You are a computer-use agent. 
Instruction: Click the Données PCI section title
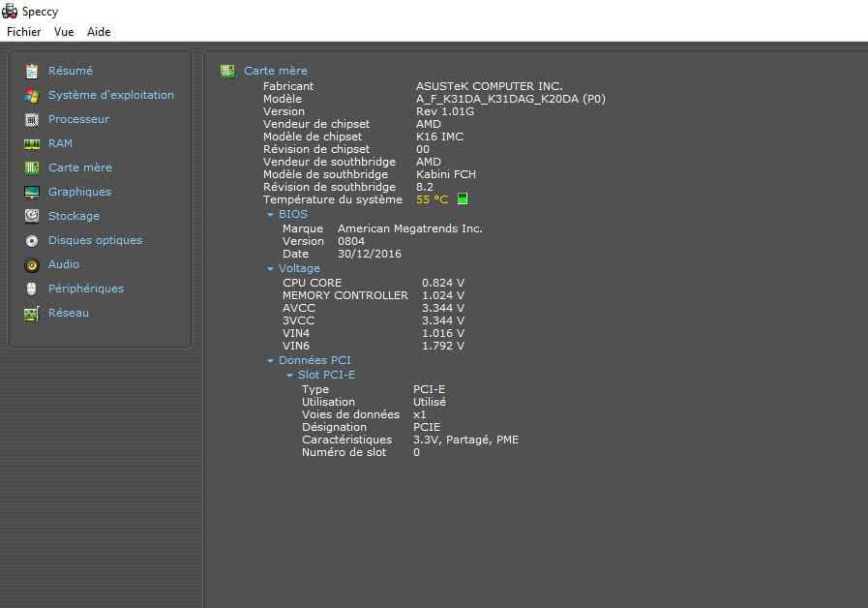[314, 360]
